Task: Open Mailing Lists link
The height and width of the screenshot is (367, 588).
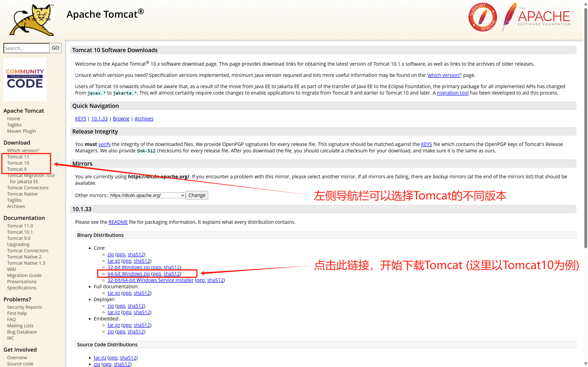Action: click(20, 325)
